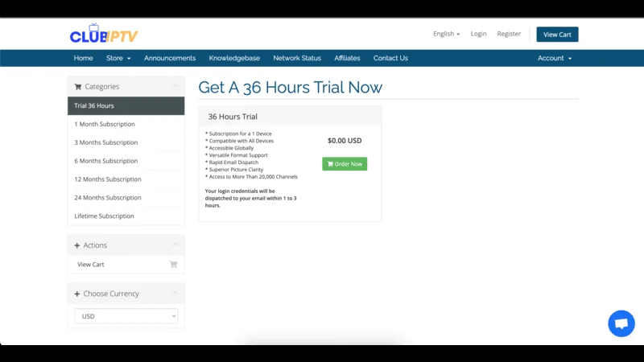Select Lifetime Subscription category

pos(105,216)
